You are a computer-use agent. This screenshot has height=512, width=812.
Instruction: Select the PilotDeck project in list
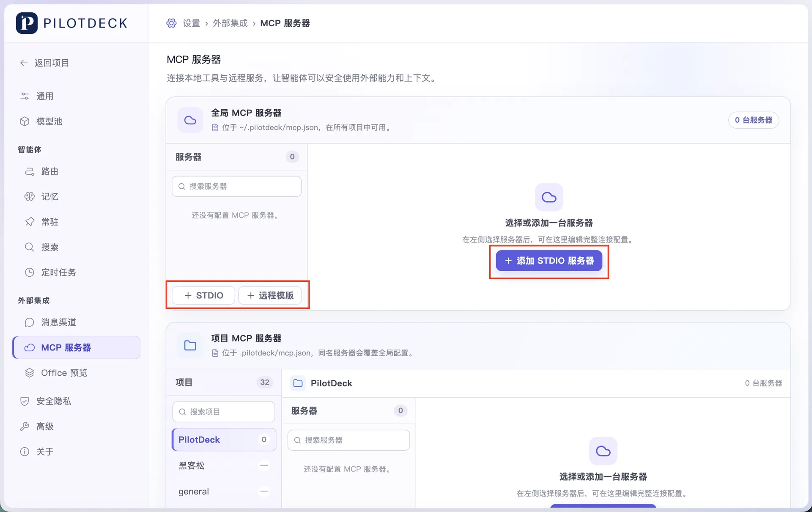(x=224, y=440)
